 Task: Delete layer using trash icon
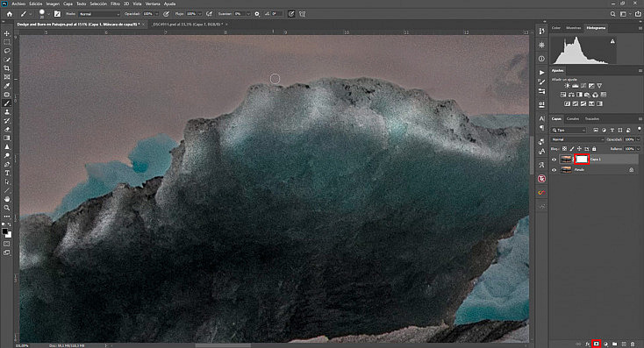(x=633, y=344)
